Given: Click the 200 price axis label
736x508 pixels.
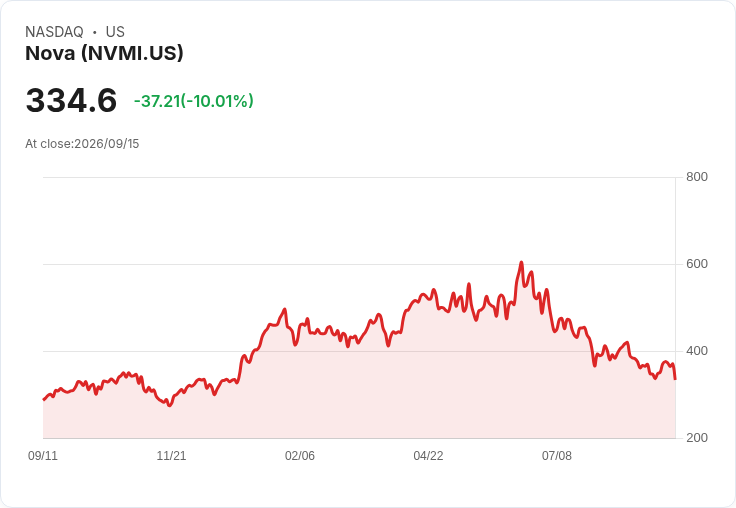Looking at the screenshot, I should pos(697,438).
